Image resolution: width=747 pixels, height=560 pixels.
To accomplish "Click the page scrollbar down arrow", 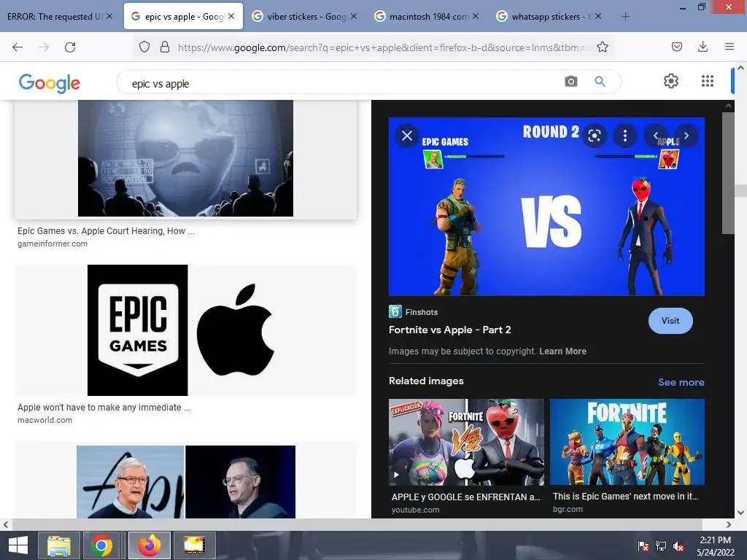I will 741,513.
